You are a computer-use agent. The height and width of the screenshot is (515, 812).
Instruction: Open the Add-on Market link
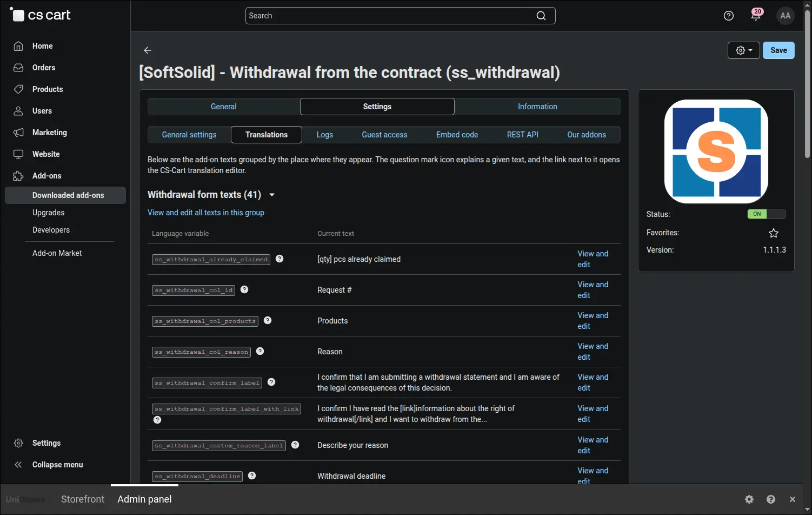(x=57, y=253)
